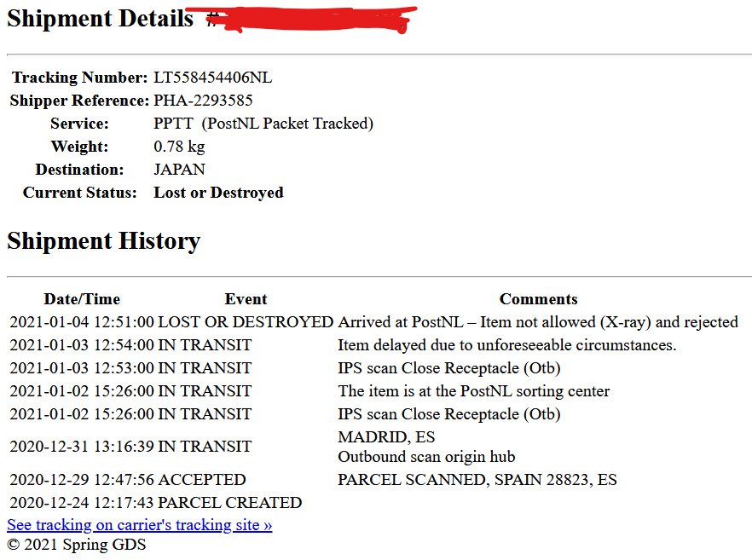Click the Date/Time column header
The image size is (752, 560).
tap(82, 299)
